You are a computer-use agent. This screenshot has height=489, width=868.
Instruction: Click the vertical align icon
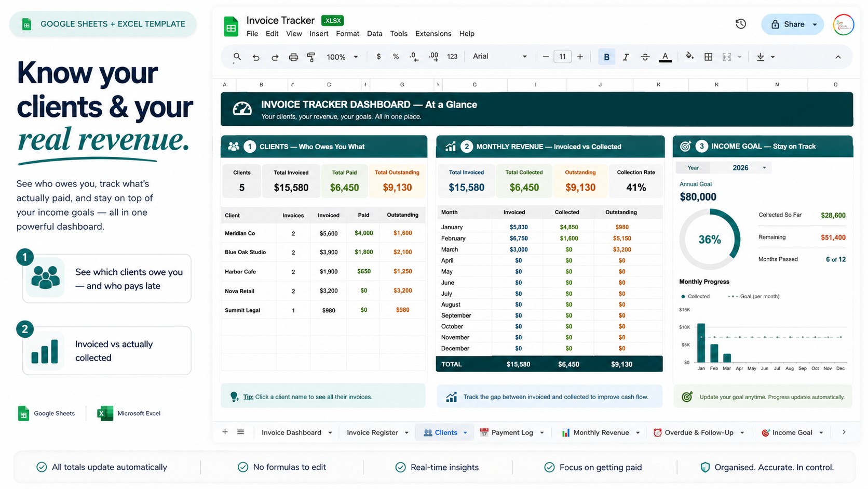point(761,57)
